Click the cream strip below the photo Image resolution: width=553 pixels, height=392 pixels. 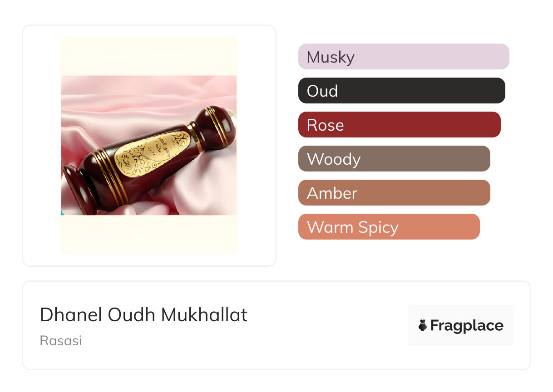click(x=149, y=234)
